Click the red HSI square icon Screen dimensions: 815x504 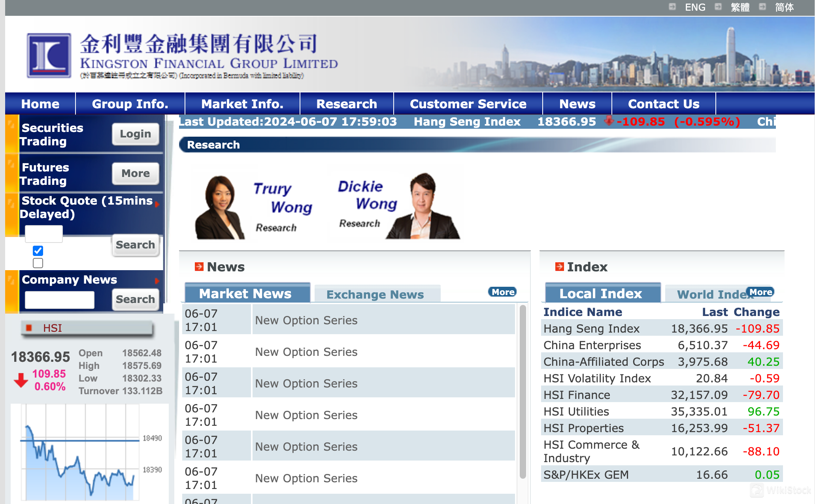[29, 328]
